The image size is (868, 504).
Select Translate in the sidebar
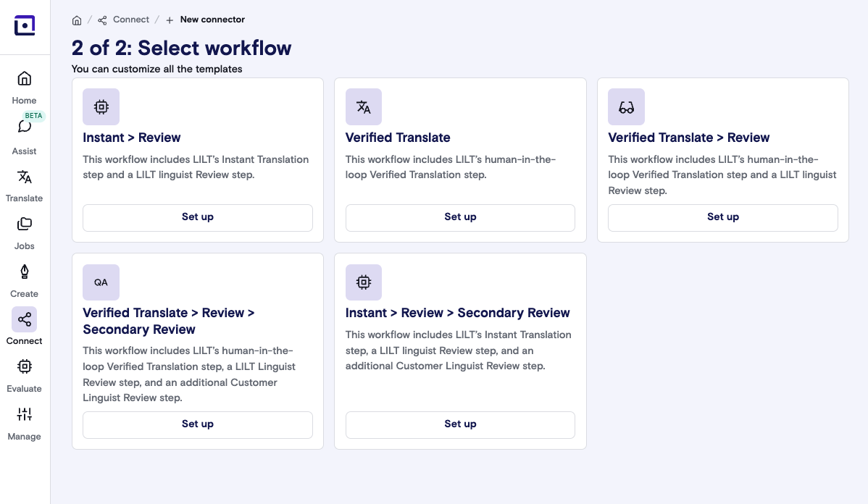coord(24,182)
